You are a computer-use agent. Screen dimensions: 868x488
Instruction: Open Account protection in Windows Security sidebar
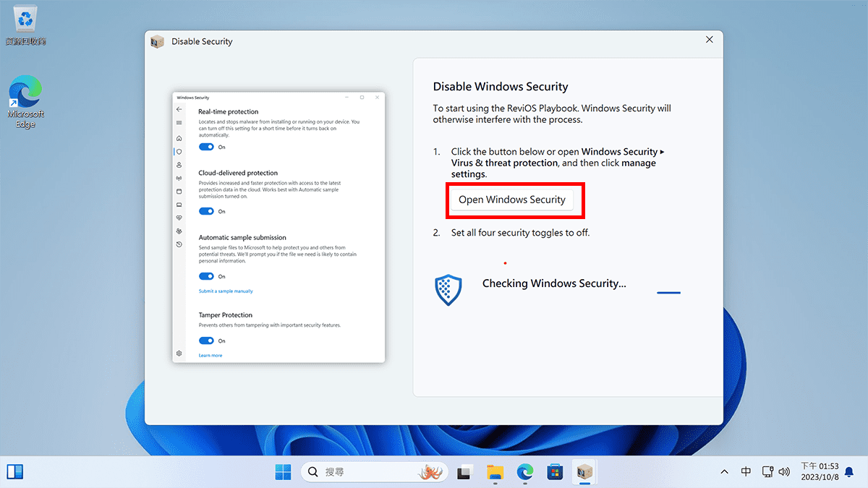tap(179, 165)
